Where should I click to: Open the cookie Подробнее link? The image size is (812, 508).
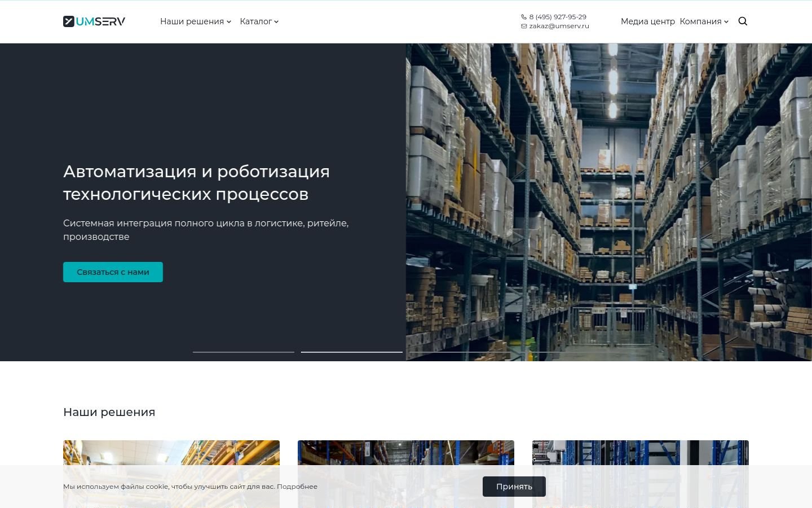pos(297,487)
